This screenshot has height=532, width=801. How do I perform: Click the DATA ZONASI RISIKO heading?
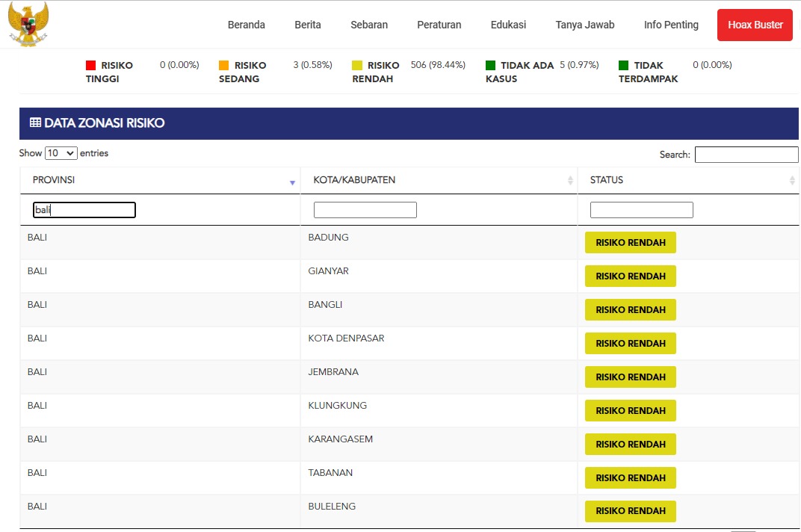(x=104, y=123)
